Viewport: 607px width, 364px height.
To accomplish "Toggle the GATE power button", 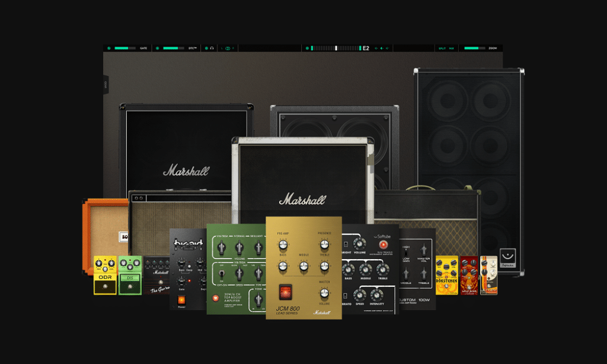I will (109, 49).
